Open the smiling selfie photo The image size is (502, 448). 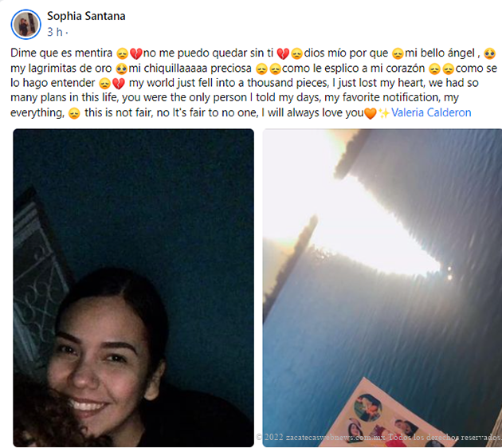pyautogui.click(x=134, y=288)
